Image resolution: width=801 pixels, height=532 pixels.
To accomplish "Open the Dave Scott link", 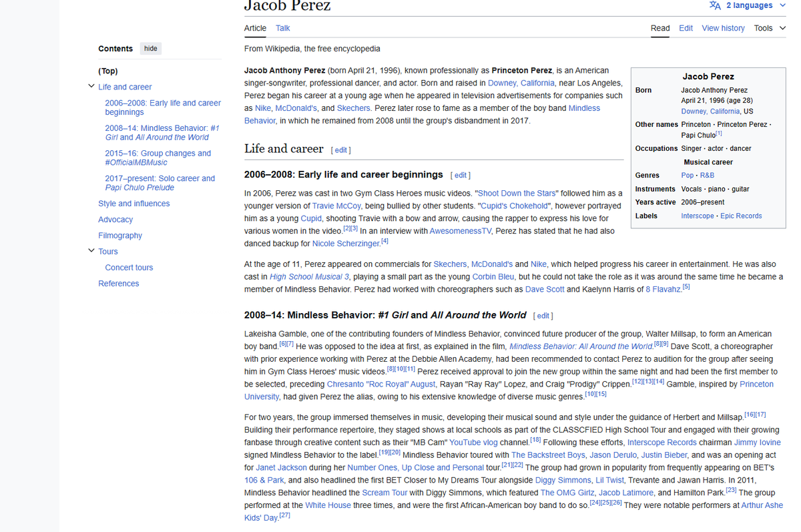I will coord(545,289).
